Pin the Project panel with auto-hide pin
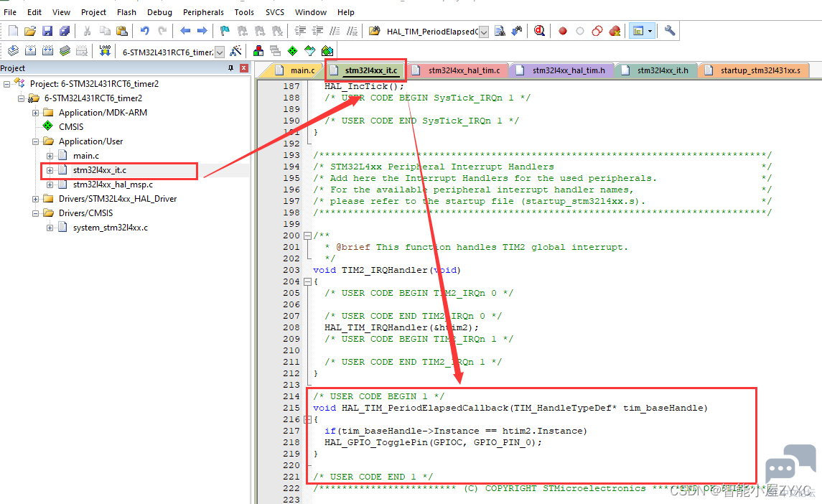This screenshot has width=822, height=504. pyautogui.click(x=230, y=68)
